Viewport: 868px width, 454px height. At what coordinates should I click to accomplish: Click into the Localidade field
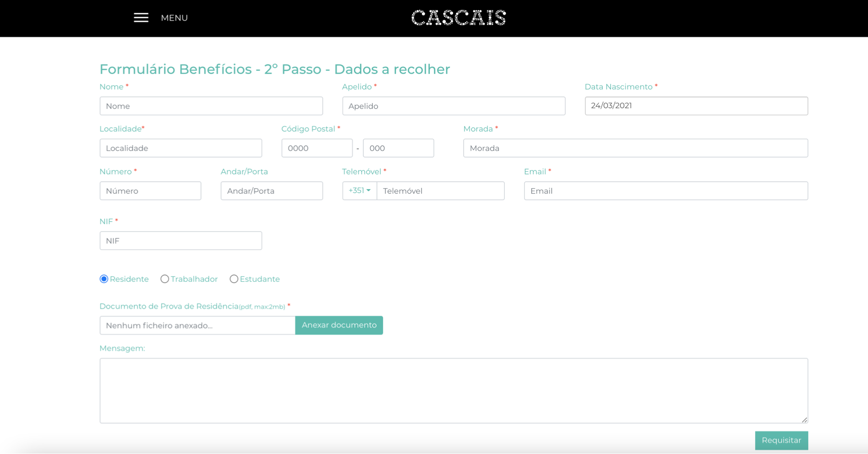(181, 148)
